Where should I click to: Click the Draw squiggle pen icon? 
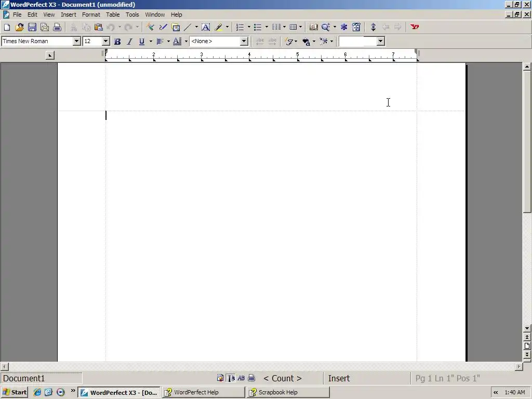point(163,27)
